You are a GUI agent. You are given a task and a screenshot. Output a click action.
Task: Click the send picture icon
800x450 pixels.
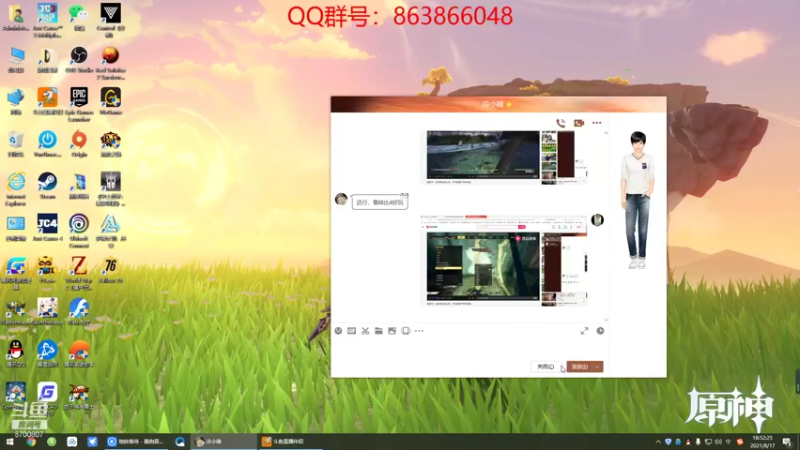point(392,331)
